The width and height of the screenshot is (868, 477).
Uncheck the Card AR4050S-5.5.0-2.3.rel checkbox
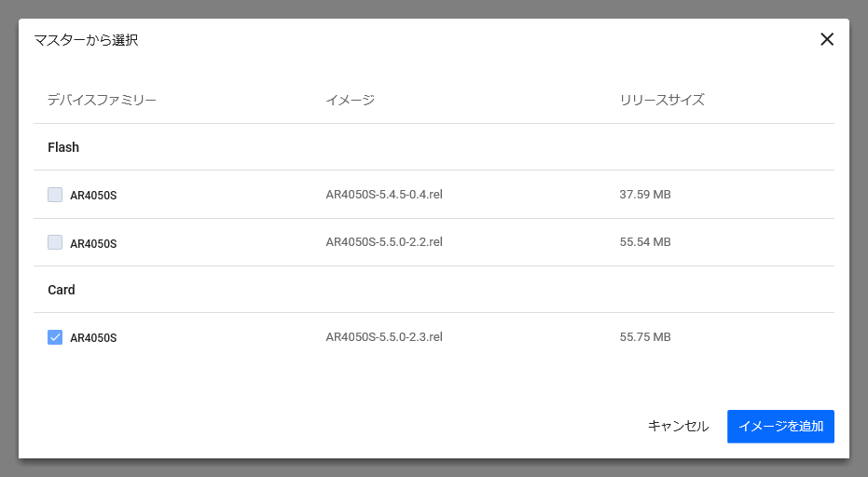tap(55, 337)
